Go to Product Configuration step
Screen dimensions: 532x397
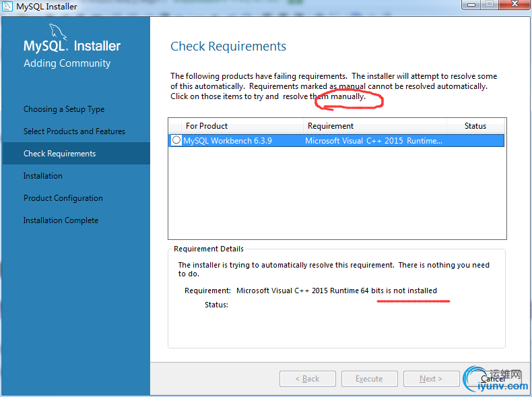coord(63,198)
